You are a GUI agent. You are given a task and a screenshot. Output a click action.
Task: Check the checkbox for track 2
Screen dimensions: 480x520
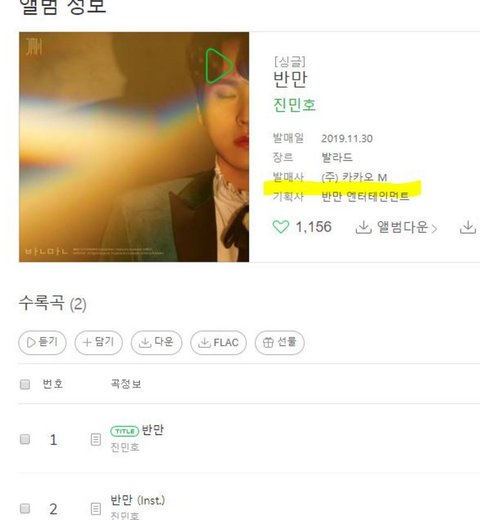[x=25, y=509]
